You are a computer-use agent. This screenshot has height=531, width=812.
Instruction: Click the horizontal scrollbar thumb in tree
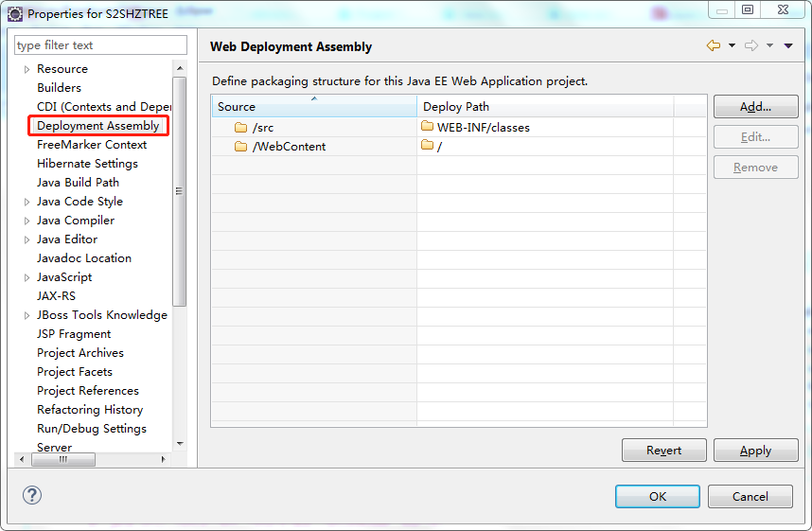(63, 459)
